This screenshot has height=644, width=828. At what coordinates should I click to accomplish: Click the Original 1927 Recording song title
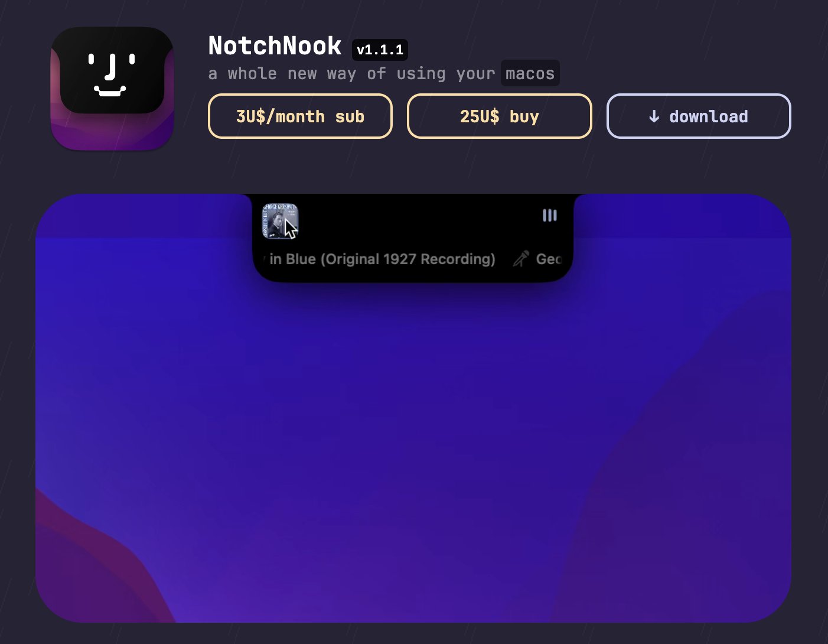pos(381,259)
